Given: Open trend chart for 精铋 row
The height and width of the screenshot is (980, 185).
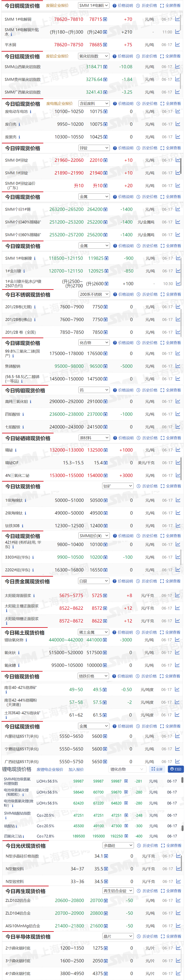Looking at the screenshot, I should tap(178, 450).
